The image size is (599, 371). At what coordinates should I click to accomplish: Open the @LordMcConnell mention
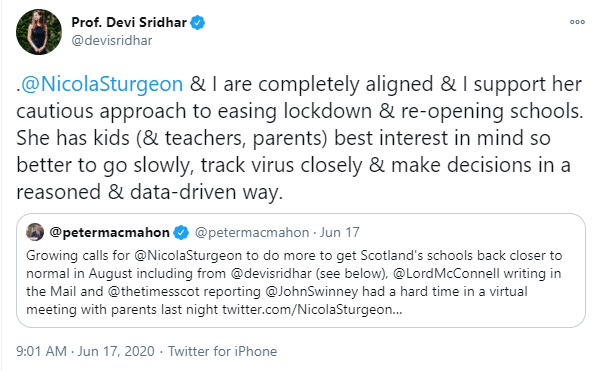point(446,274)
